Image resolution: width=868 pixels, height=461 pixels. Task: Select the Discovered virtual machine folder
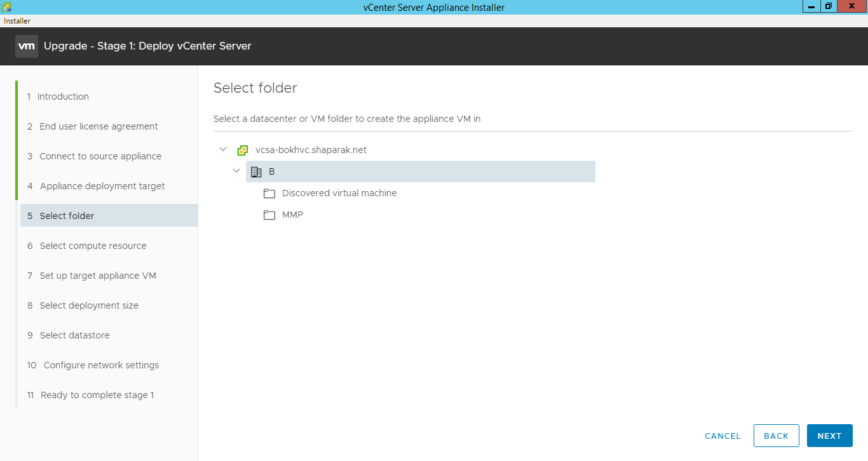pyautogui.click(x=339, y=193)
